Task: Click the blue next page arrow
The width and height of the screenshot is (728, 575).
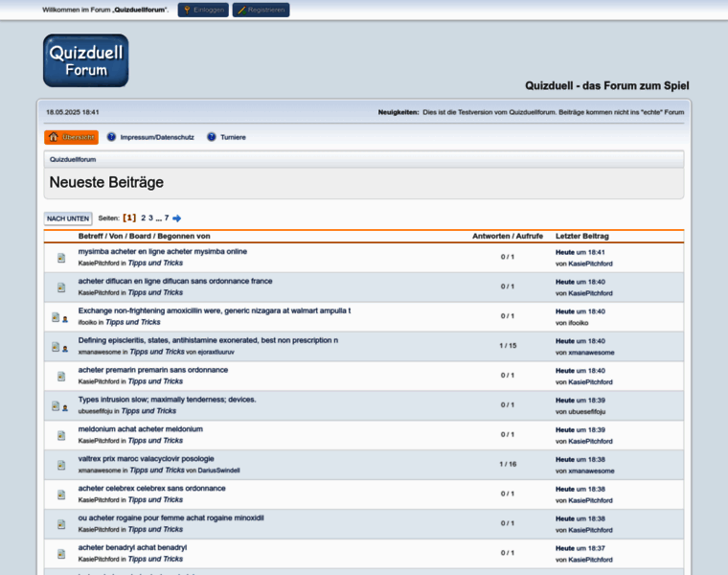Action: coord(177,218)
